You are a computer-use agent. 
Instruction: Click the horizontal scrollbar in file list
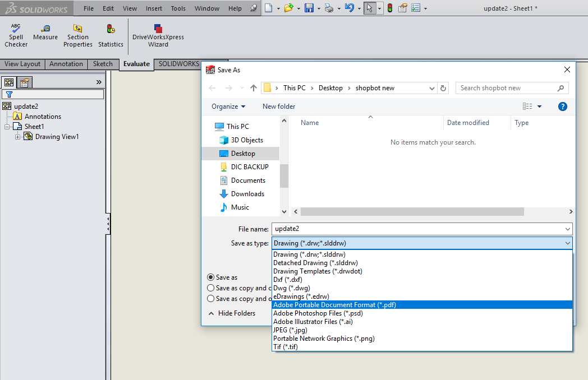412,212
